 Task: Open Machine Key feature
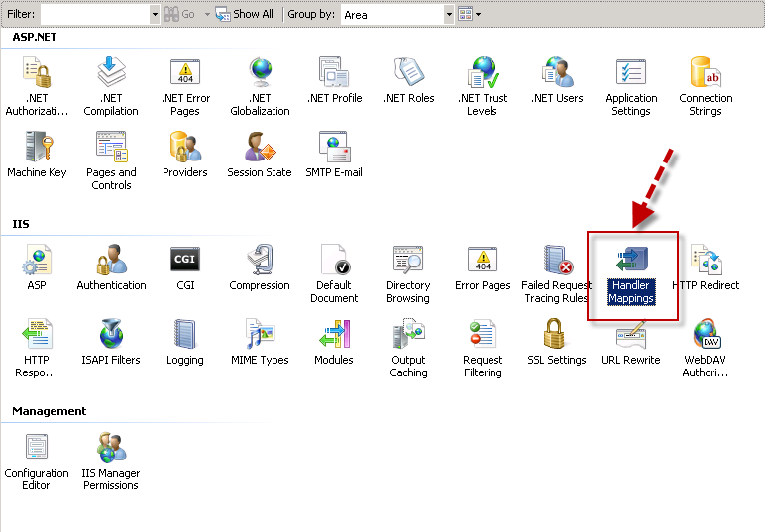click(37, 155)
